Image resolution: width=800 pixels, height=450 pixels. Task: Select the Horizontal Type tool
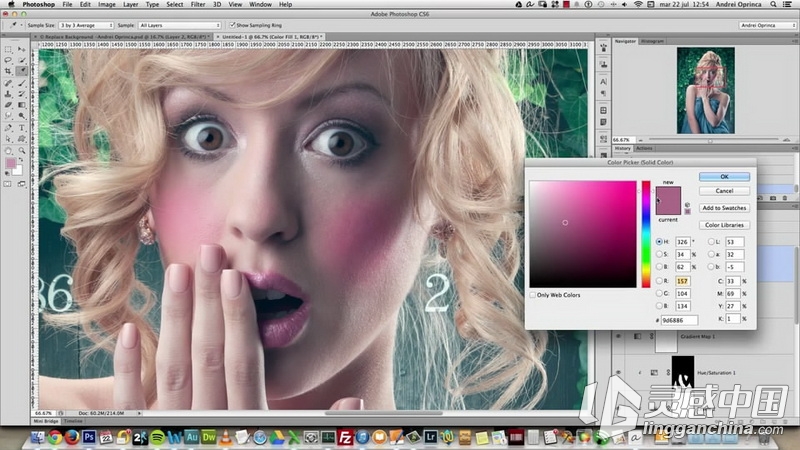pyautogui.click(x=21, y=128)
